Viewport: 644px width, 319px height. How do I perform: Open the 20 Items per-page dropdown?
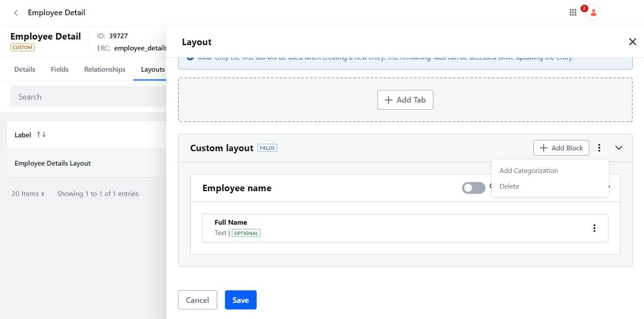click(x=28, y=194)
